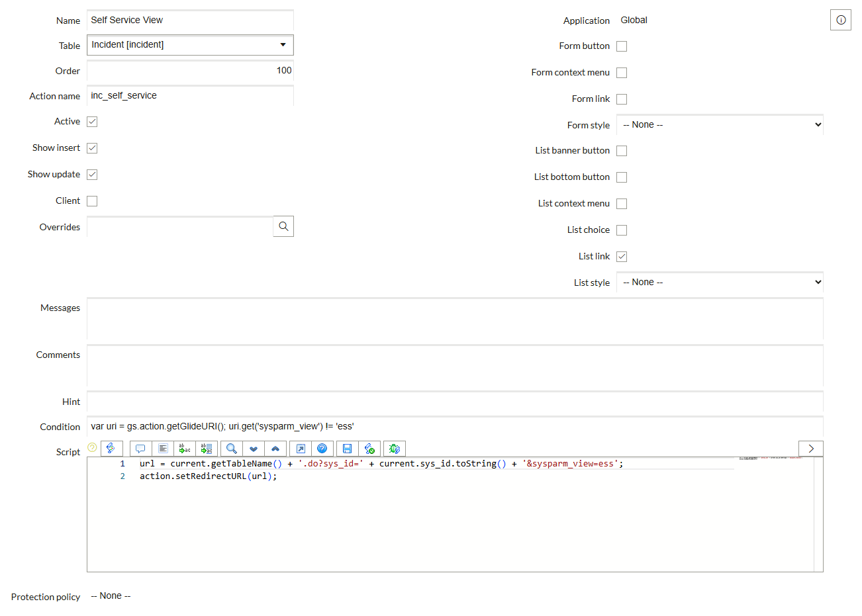Uncheck the Show update checkbox

click(x=92, y=175)
